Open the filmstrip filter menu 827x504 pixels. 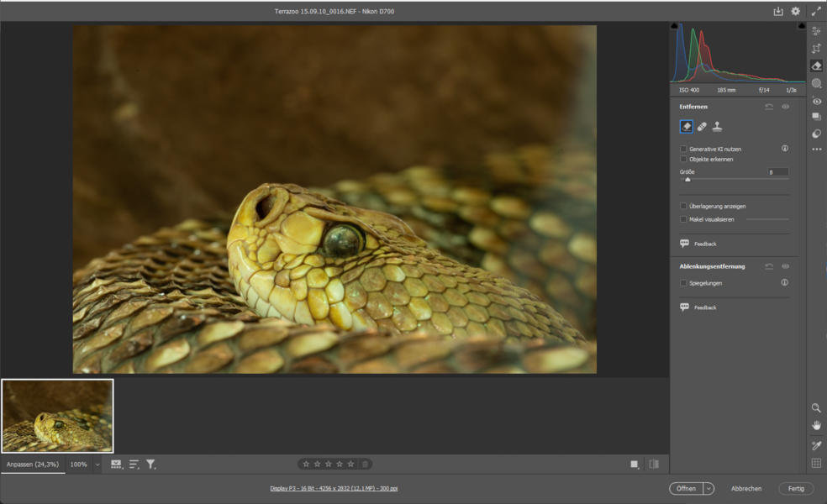(151, 464)
